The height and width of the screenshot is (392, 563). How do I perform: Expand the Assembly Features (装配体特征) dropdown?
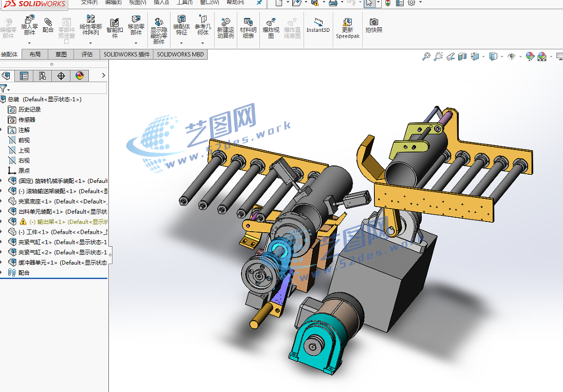pyautogui.click(x=181, y=43)
